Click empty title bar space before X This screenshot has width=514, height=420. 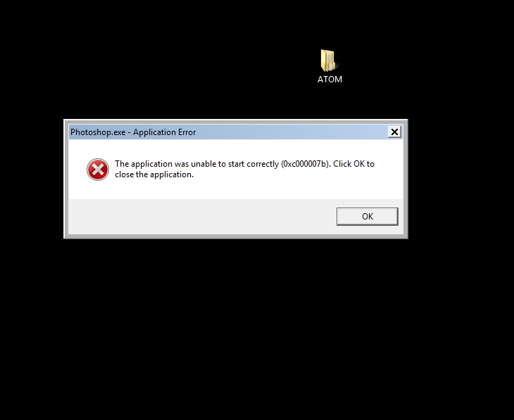click(x=292, y=132)
